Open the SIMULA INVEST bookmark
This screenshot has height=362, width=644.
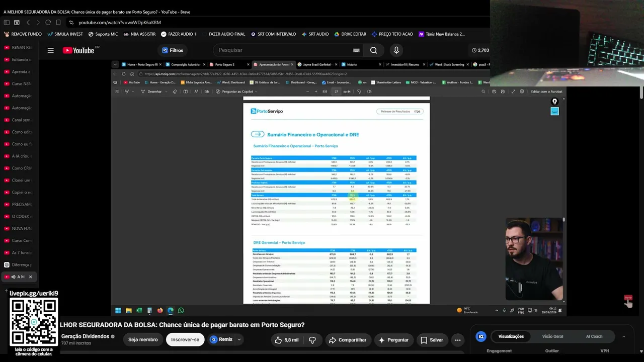click(x=65, y=34)
